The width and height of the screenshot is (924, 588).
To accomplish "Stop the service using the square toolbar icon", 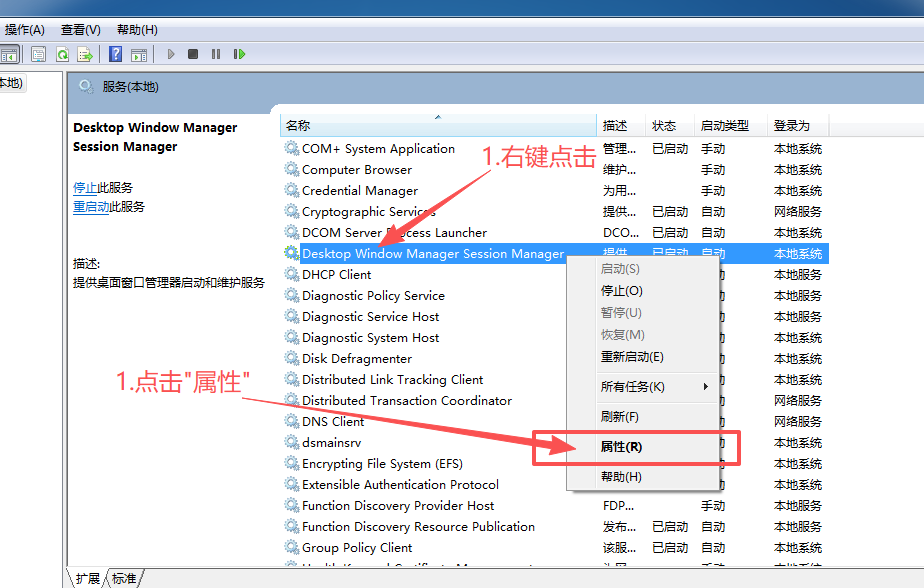I will (x=193, y=53).
